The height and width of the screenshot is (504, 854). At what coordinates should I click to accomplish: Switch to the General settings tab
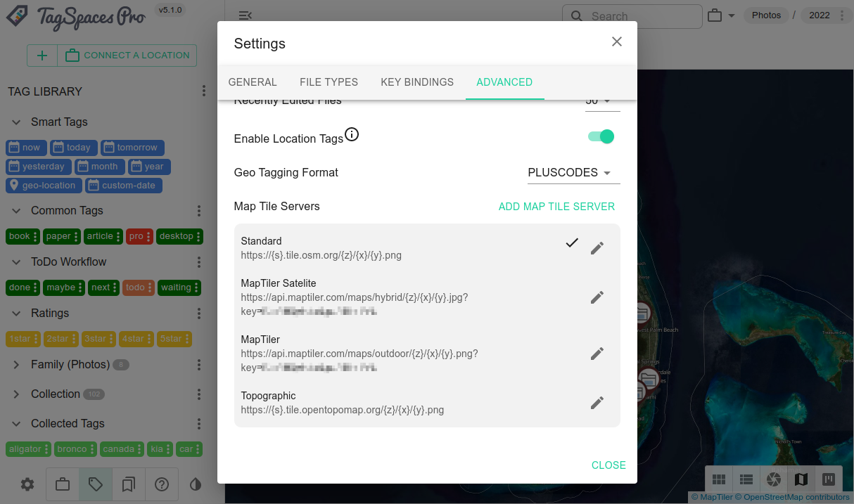[x=253, y=82]
